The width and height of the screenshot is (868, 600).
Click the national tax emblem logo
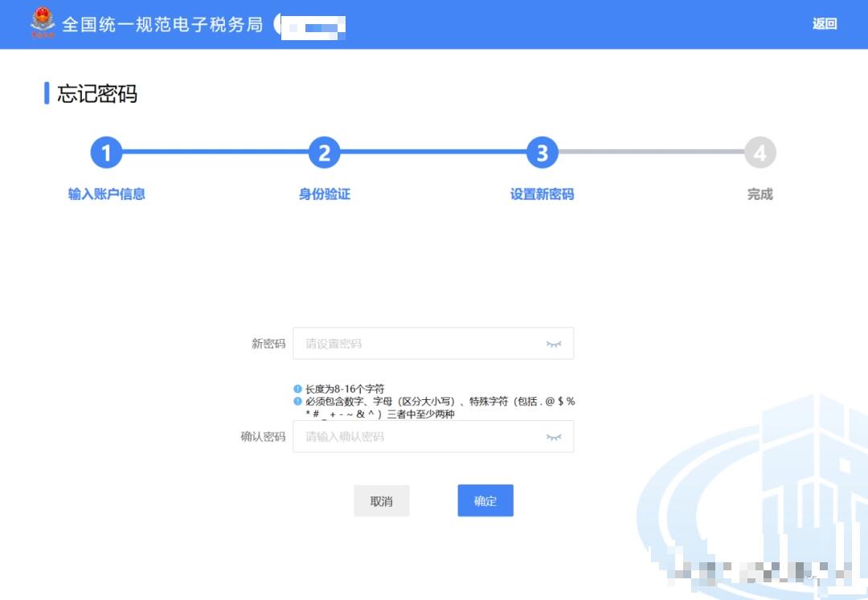(x=43, y=23)
